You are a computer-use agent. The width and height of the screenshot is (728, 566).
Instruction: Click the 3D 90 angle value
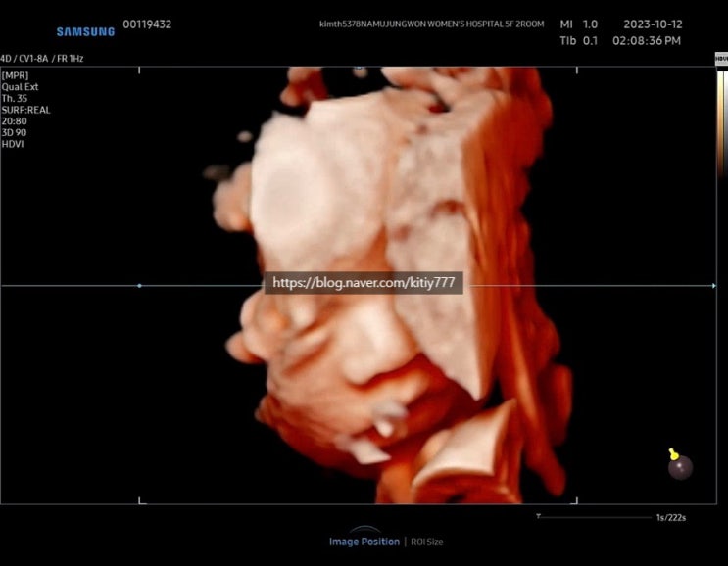(14, 132)
